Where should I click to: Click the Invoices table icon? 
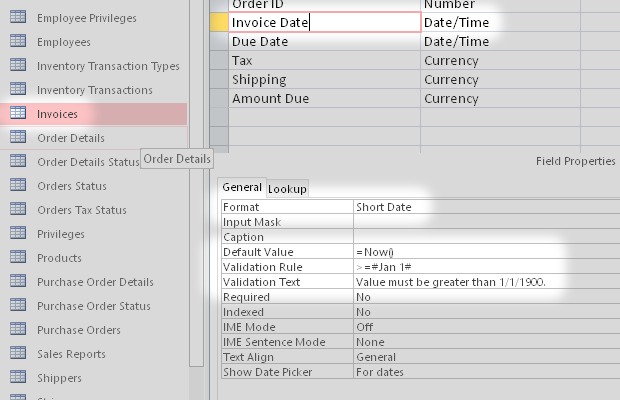point(18,114)
